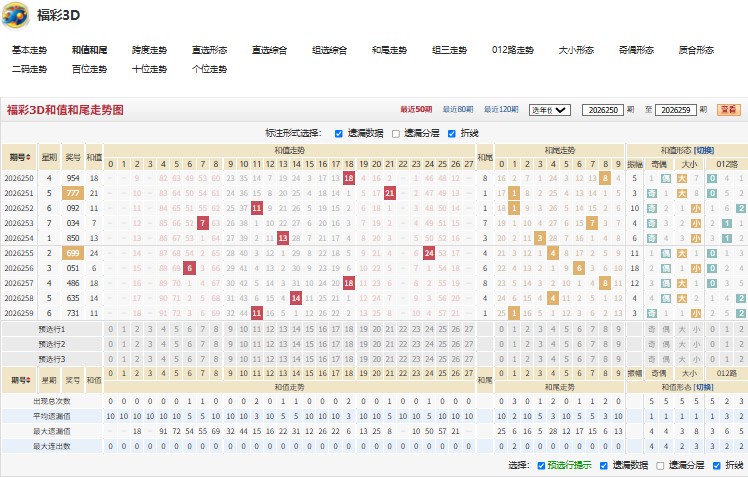The width and height of the screenshot is (748, 477).
Task: Click the 最大连出数 row label
Action: 52,446
